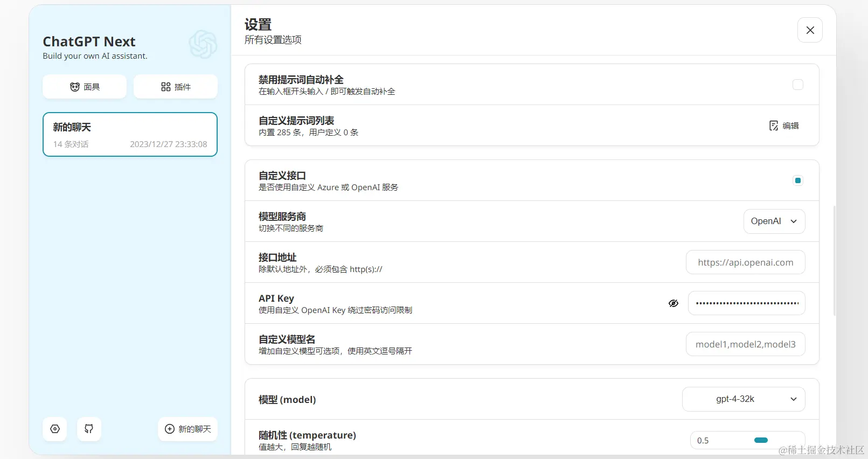This screenshot has height=459, width=868.
Task: Click 编辑 to edit custom prompt list
Action: (x=784, y=126)
